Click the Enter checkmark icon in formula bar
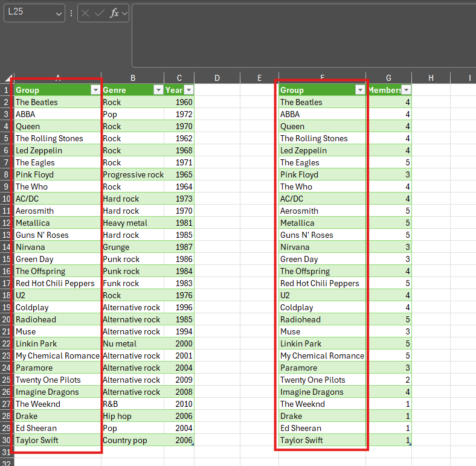This screenshot has width=476, height=466. (x=100, y=13)
